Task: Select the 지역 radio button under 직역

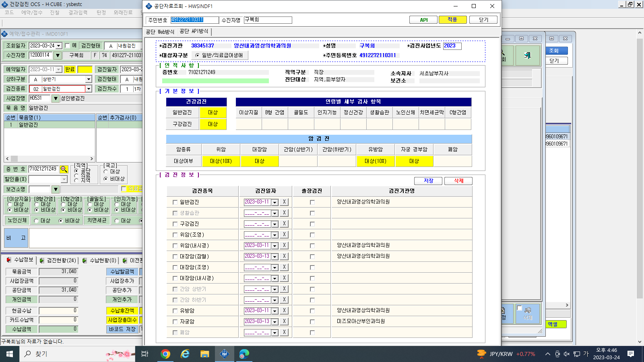Action: (76, 180)
